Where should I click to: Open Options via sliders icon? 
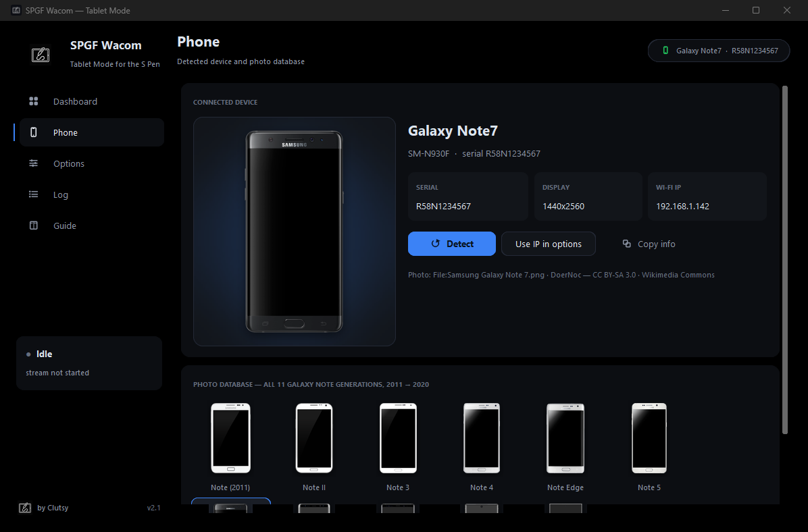point(34,163)
